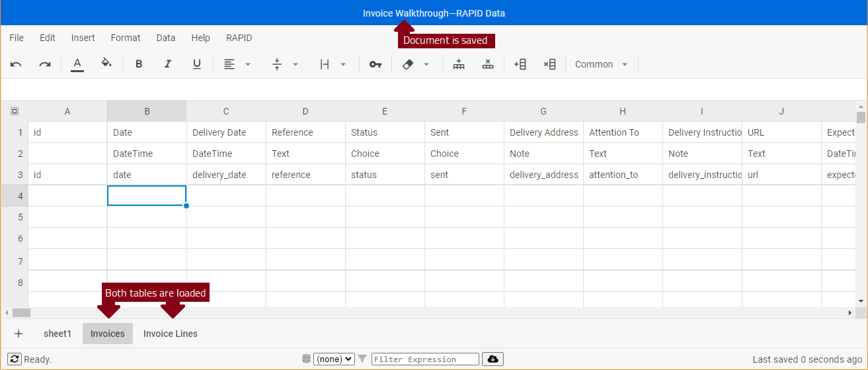The width and height of the screenshot is (868, 370).
Task: Switch to the Invoice Lines sheet tab
Action: [171, 334]
